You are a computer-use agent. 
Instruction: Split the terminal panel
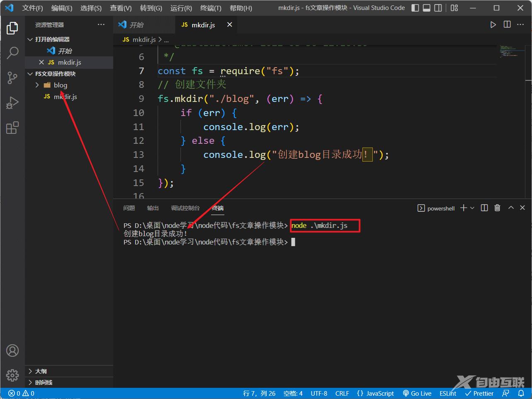tap(484, 208)
